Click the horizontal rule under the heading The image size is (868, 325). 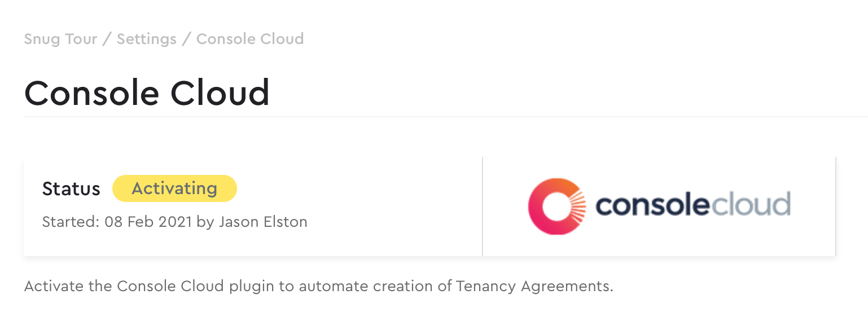(x=446, y=117)
